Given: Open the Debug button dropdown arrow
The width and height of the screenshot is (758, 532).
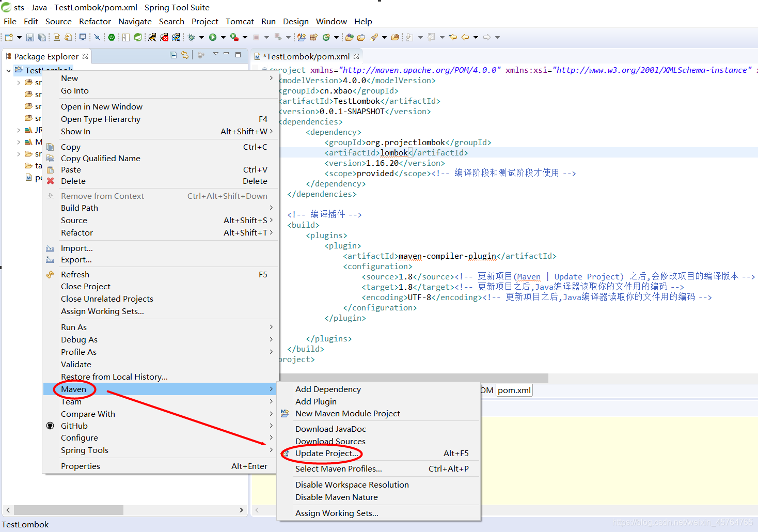Looking at the screenshot, I should tap(201, 37).
